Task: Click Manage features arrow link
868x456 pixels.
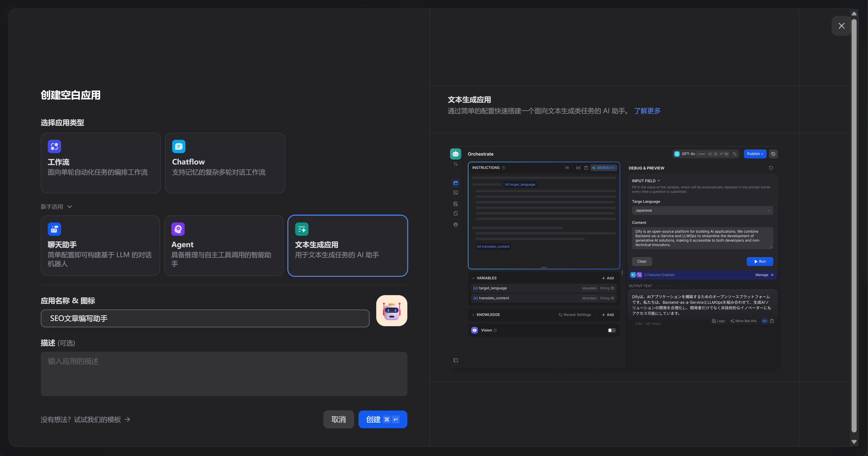Action: click(764, 275)
